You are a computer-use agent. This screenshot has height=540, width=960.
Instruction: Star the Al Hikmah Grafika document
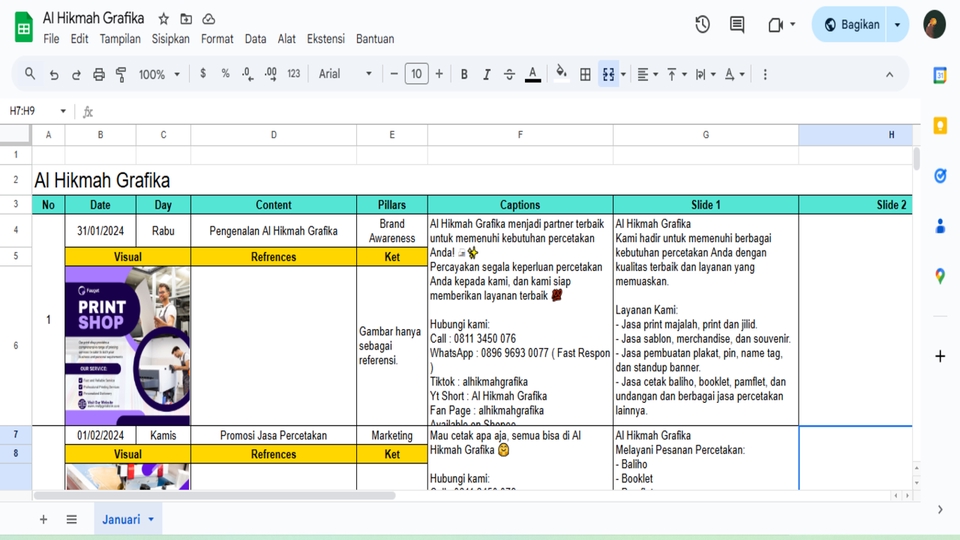pyautogui.click(x=163, y=19)
